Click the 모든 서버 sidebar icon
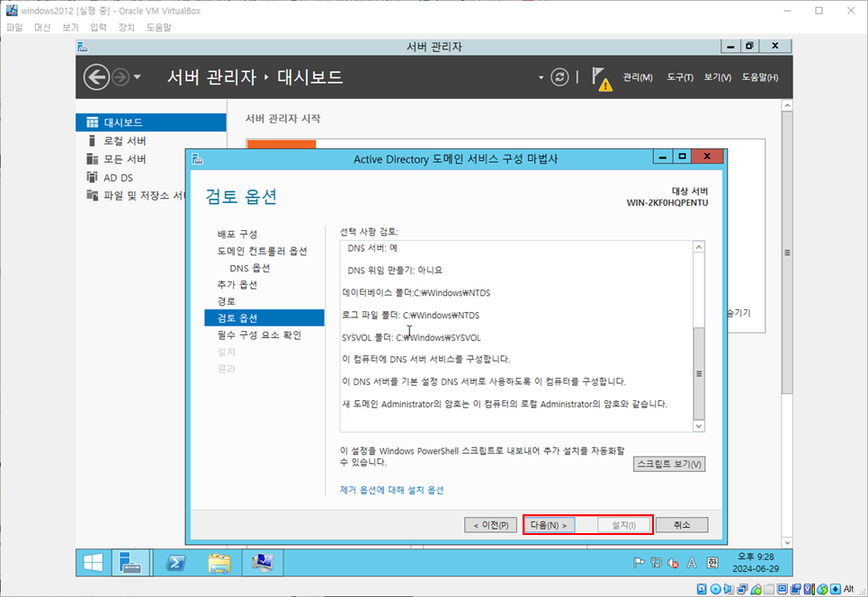The image size is (868, 597). coord(92,159)
